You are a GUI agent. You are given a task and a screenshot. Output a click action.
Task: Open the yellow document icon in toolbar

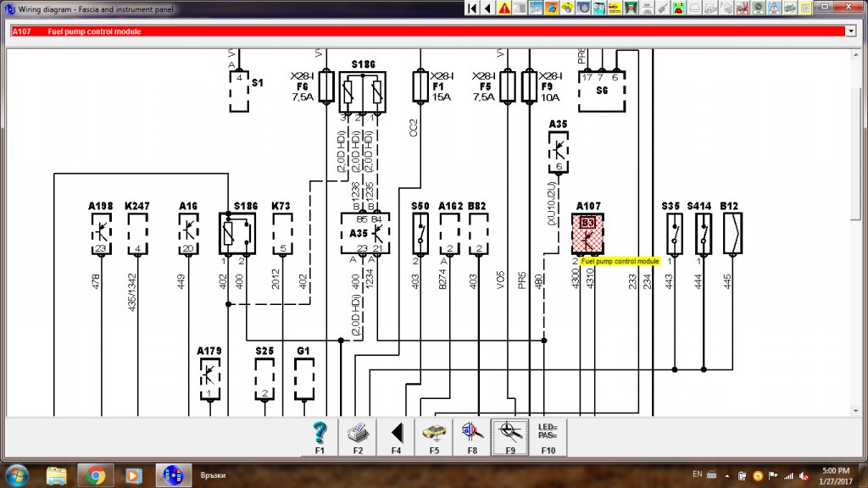click(x=805, y=8)
